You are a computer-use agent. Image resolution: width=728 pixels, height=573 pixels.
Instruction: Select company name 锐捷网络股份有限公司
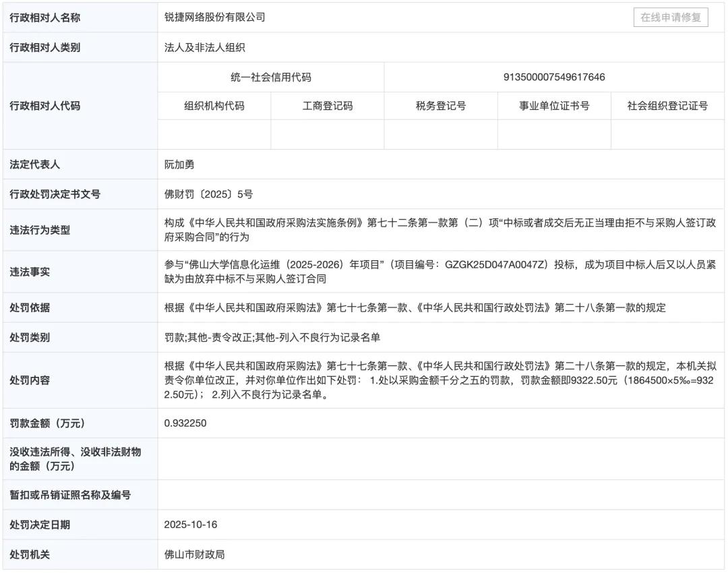click(x=214, y=17)
